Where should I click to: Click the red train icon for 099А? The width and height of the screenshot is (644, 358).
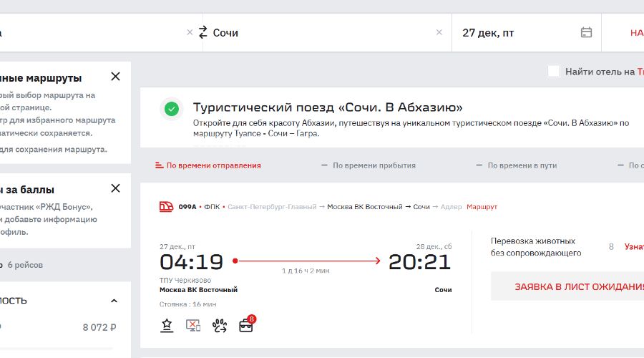(x=166, y=207)
